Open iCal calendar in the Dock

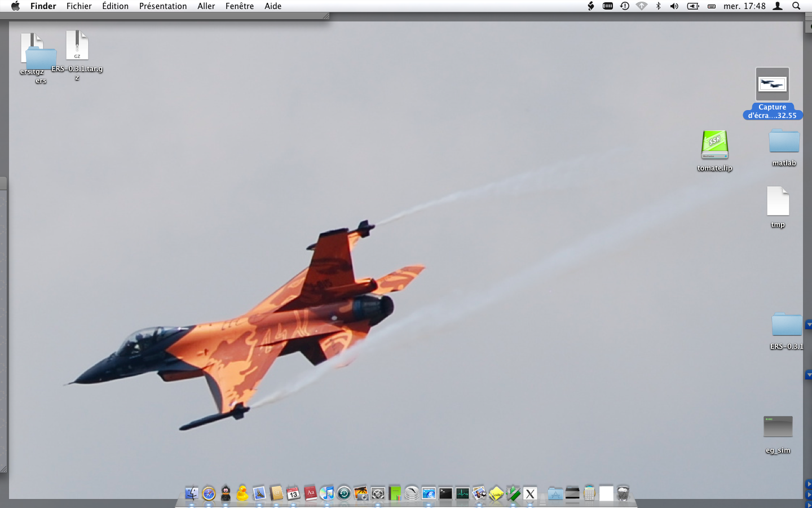coord(293,493)
